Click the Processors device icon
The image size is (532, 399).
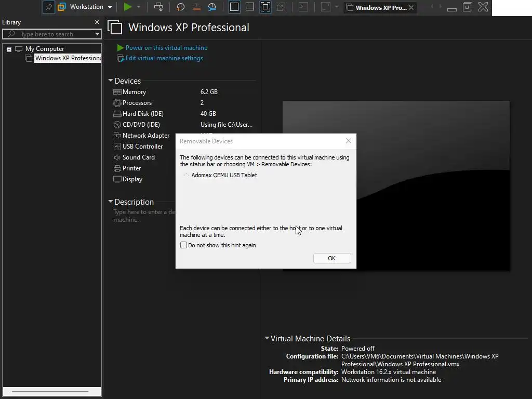117,103
